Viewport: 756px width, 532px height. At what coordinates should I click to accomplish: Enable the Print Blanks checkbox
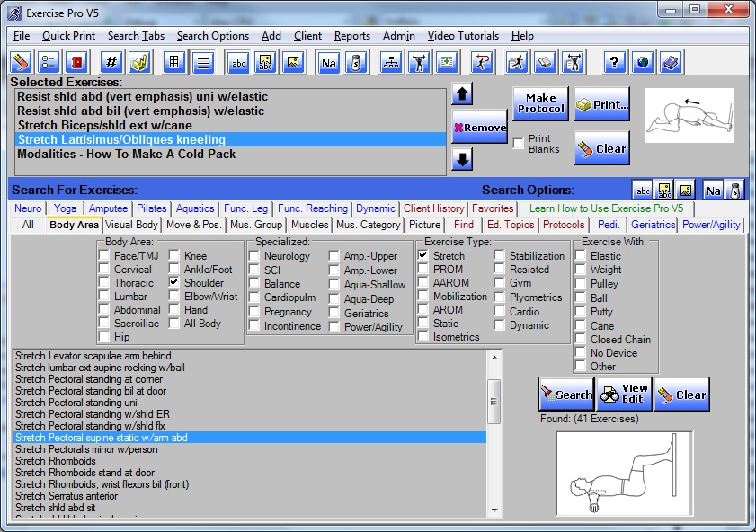tap(519, 143)
